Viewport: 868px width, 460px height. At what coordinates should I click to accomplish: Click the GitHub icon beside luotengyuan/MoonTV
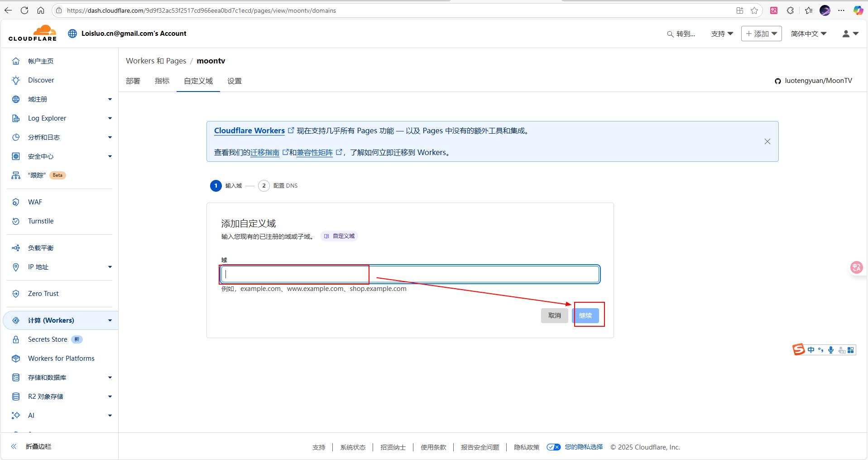coord(778,81)
